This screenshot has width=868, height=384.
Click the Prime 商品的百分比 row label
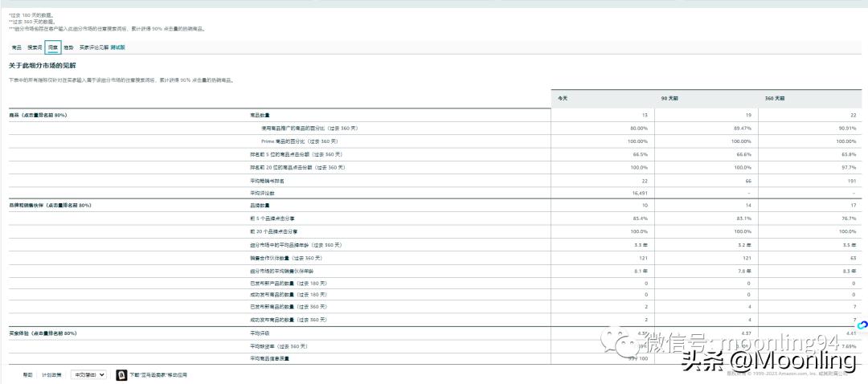click(300, 141)
